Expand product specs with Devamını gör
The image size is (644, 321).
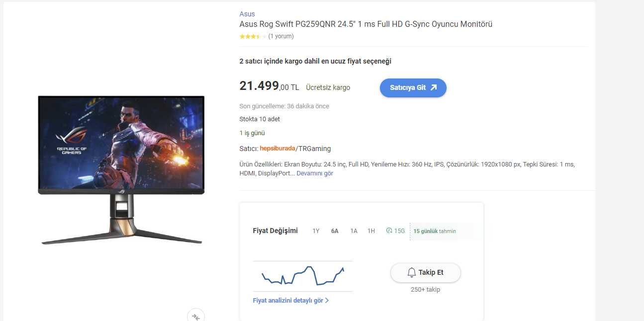(315, 173)
